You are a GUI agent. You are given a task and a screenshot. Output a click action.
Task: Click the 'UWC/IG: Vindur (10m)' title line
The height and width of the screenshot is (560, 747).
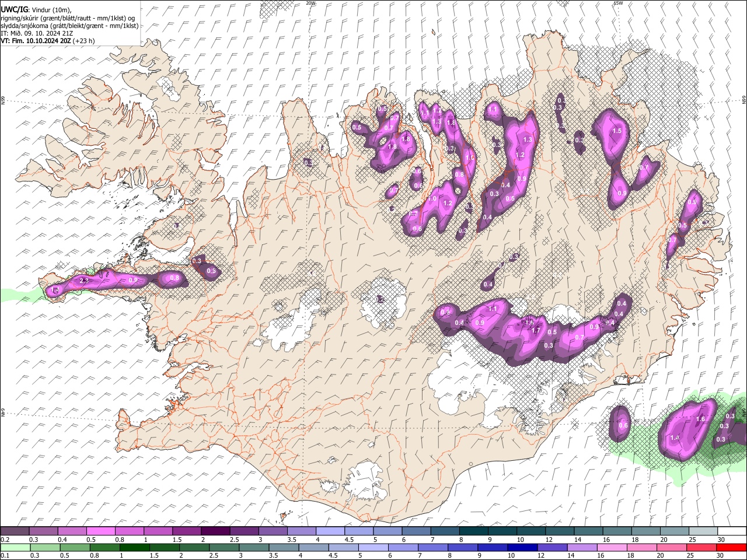tap(35, 10)
